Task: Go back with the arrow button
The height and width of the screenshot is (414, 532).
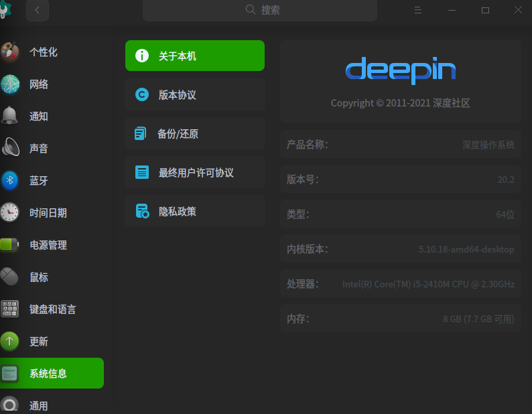Action: pos(38,10)
